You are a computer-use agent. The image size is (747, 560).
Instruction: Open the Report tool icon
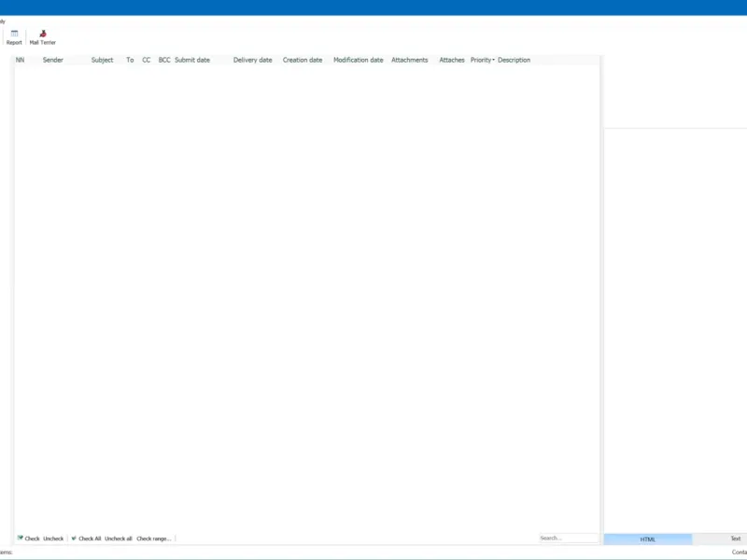(x=14, y=34)
